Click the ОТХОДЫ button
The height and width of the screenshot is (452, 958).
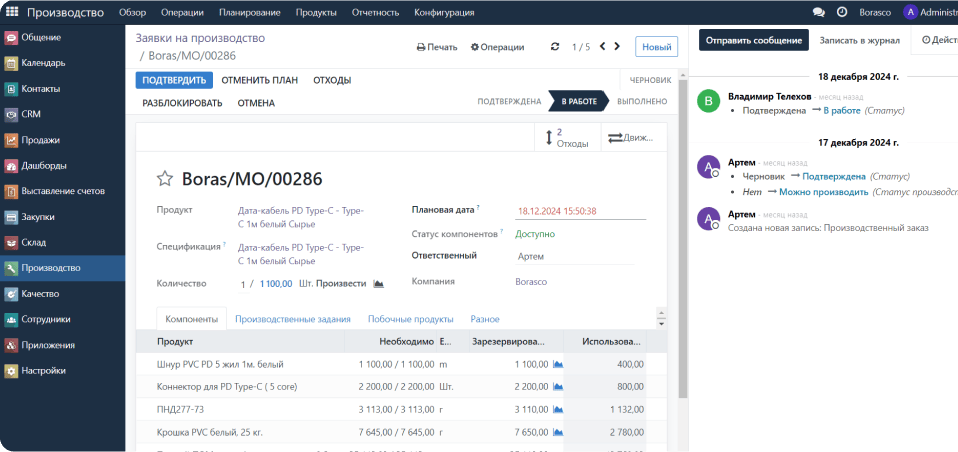pyautogui.click(x=332, y=80)
